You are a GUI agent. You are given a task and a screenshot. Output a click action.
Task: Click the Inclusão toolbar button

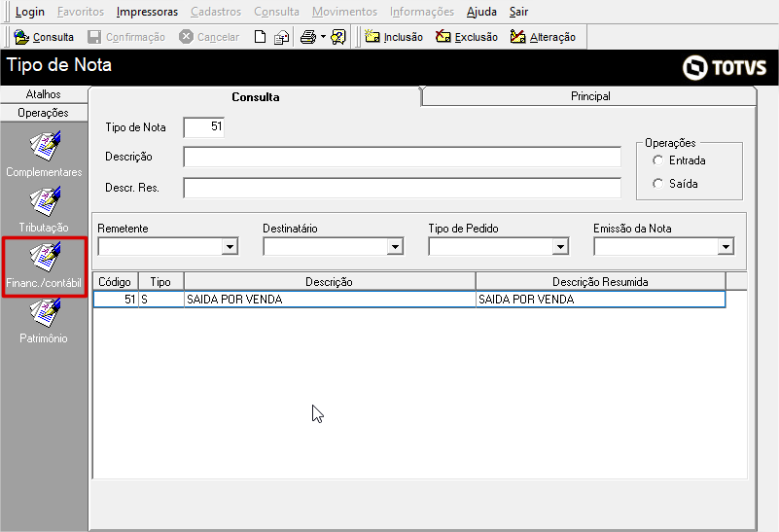point(394,37)
